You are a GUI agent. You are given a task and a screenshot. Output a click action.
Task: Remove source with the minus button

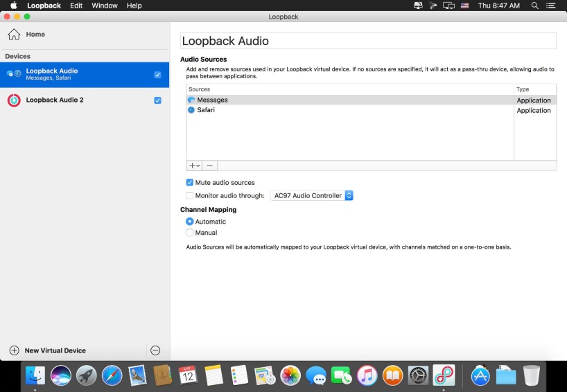click(210, 166)
